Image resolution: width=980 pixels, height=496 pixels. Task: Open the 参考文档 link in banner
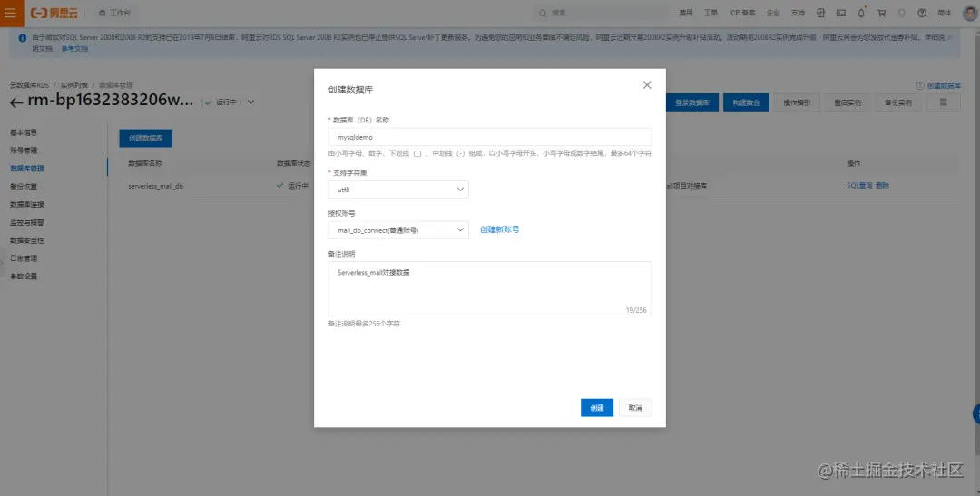[74, 49]
